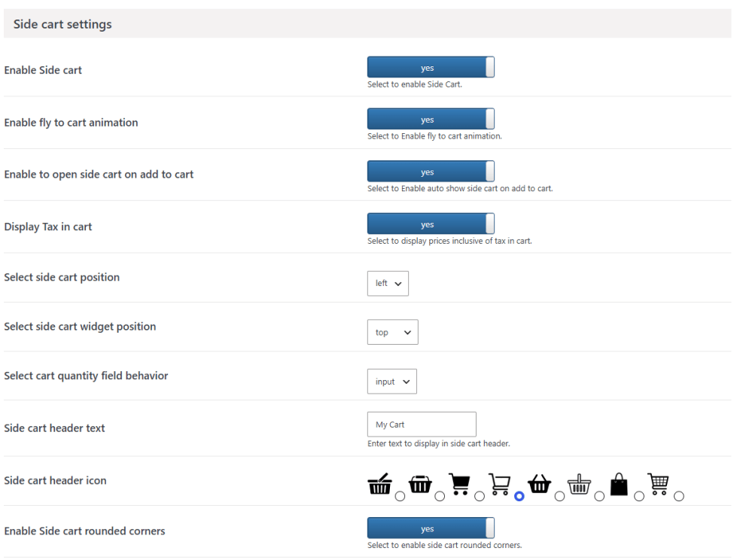Click the help text Select to enable side cart rounded corners.
This screenshot has width=737, height=560.
click(445, 546)
